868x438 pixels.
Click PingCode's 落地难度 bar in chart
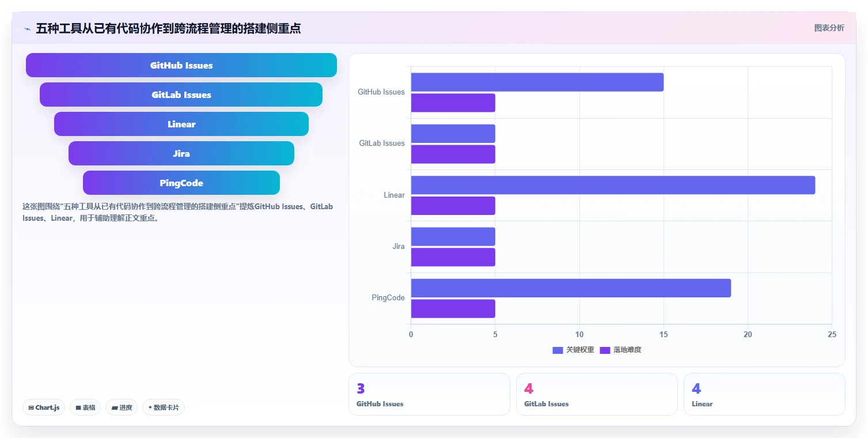tap(453, 309)
